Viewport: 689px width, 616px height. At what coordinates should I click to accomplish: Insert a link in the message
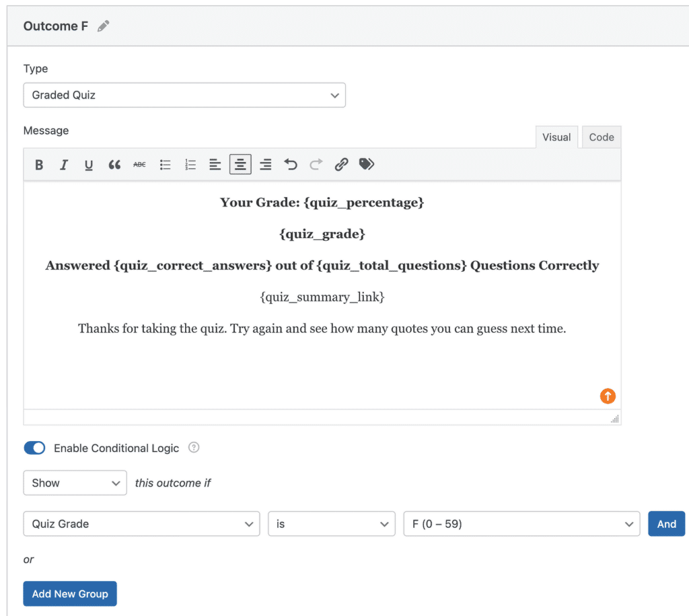341,165
